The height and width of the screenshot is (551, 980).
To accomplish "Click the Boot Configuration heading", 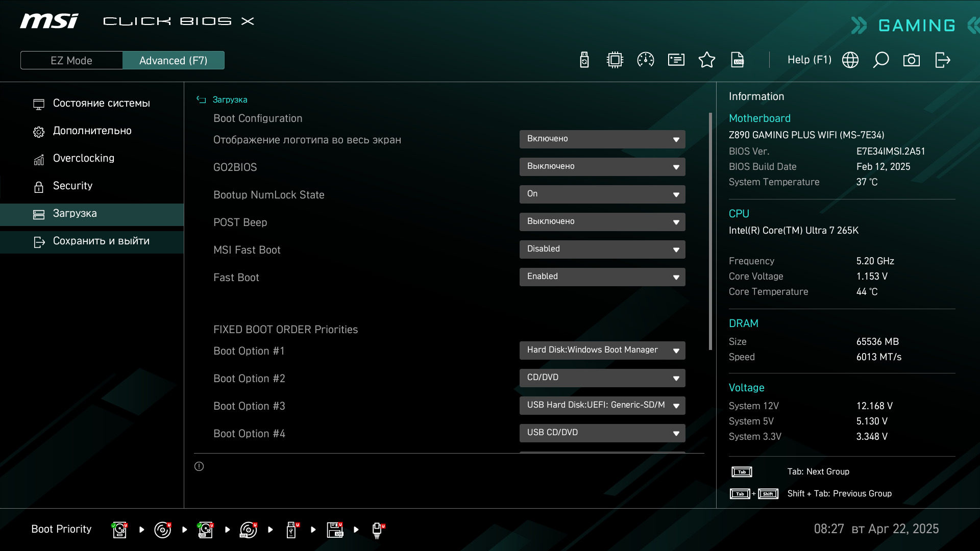I will point(258,118).
